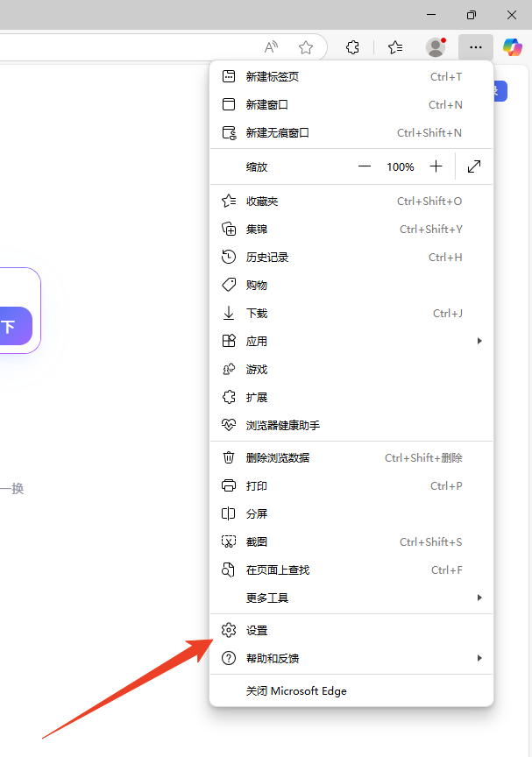Click the question mark icon beside 帮助和反馈
Screen dimensions: 532x757
pos(229,658)
